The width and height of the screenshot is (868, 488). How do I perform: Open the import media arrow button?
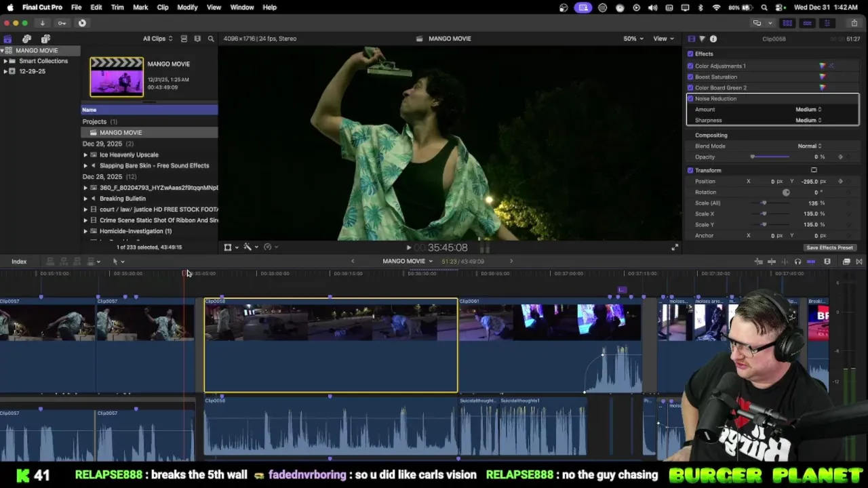[42, 23]
